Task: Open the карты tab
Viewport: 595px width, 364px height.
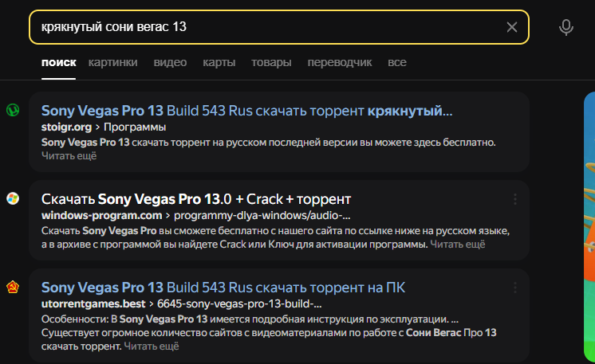Action: (219, 62)
